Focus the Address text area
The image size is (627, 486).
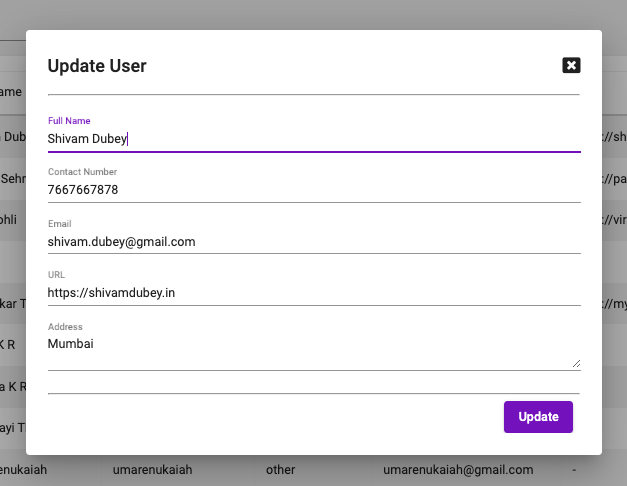(x=313, y=351)
